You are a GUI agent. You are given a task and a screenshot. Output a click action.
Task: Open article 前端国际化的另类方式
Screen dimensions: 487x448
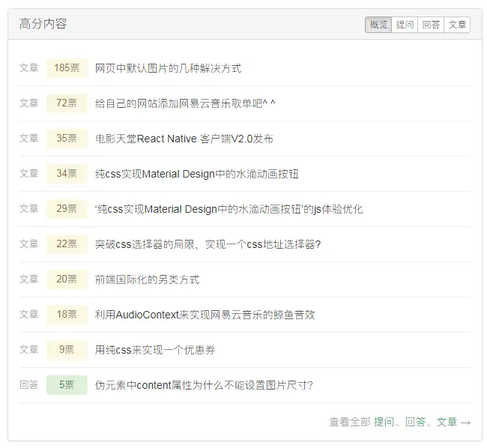click(147, 279)
